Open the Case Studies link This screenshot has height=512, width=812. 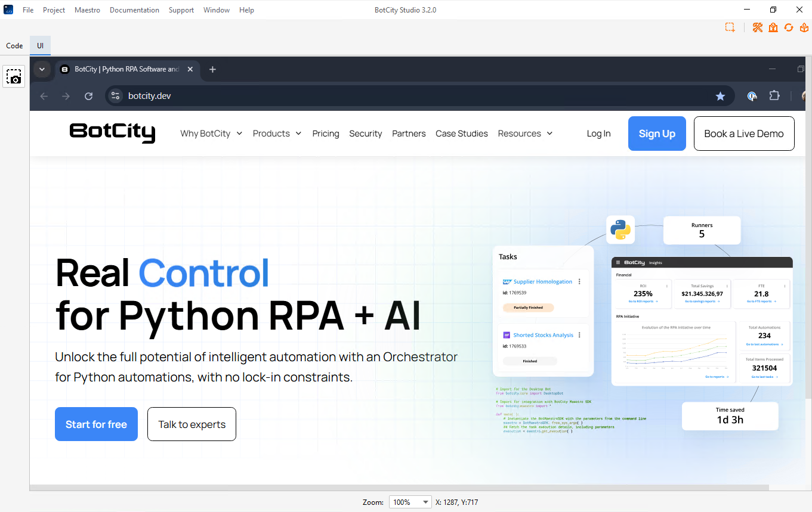tap(462, 134)
